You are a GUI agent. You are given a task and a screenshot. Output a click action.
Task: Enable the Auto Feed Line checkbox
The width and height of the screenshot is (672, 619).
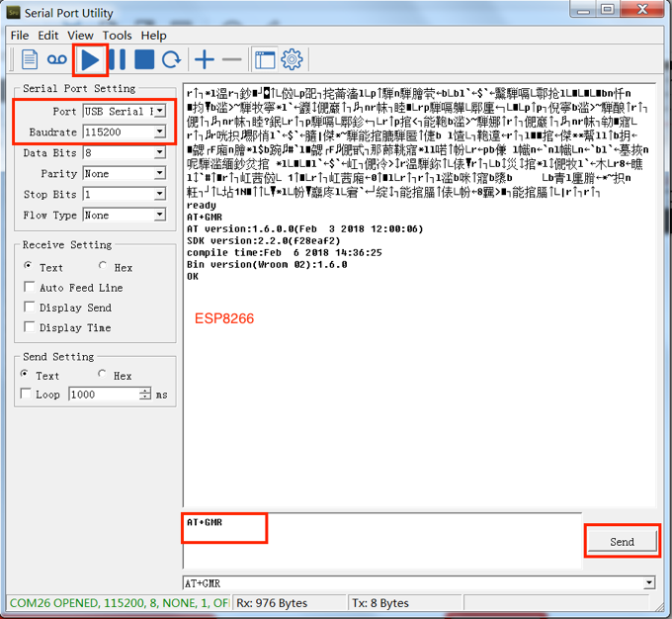click(x=30, y=288)
